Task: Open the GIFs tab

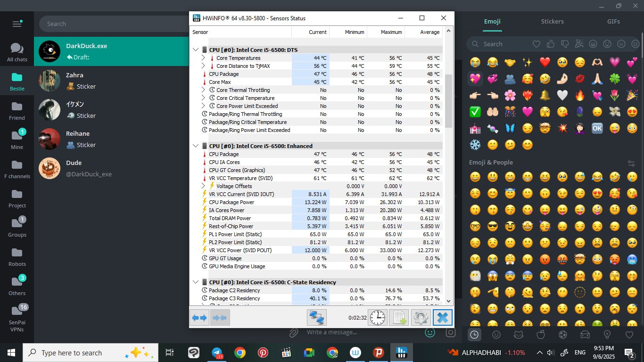Action: (613, 21)
